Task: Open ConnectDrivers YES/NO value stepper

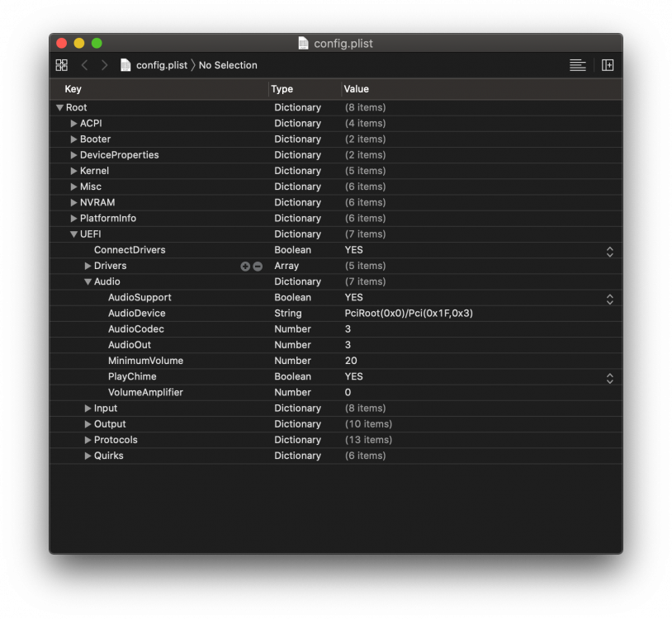Action: pyautogui.click(x=609, y=252)
